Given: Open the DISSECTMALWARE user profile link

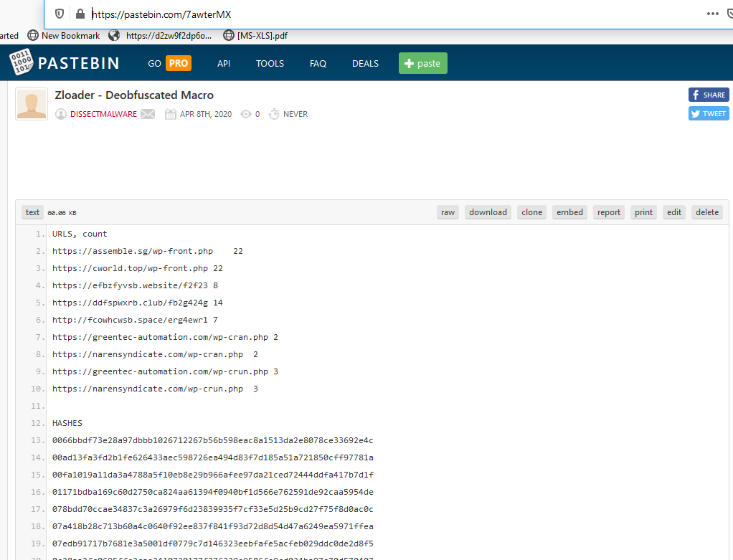Looking at the screenshot, I should point(103,114).
